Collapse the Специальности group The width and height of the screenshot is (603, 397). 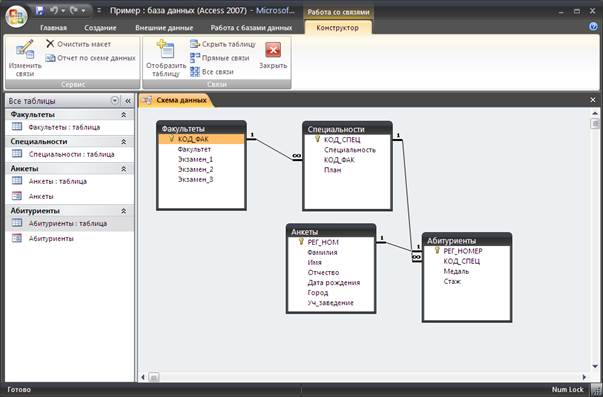123,142
